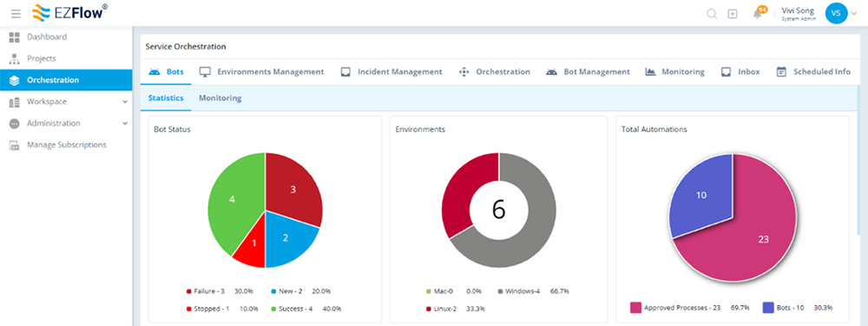
Task: Click the Dashboard grid icon in sidebar
Action: (15, 37)
